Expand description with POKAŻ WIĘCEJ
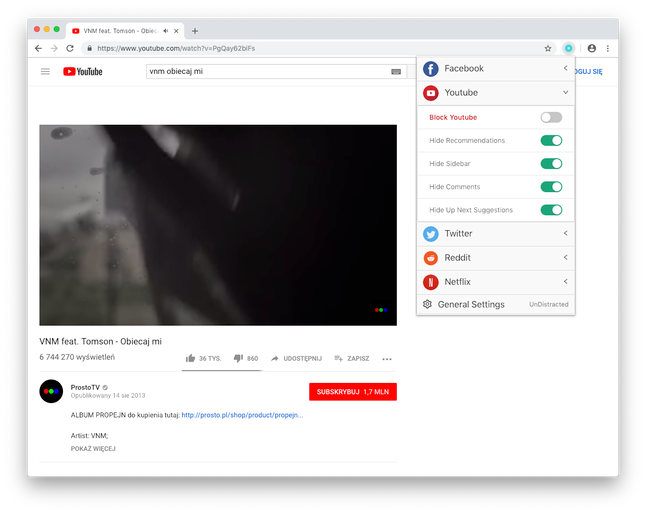The image size is (646, 513). (x=93, y=449)
